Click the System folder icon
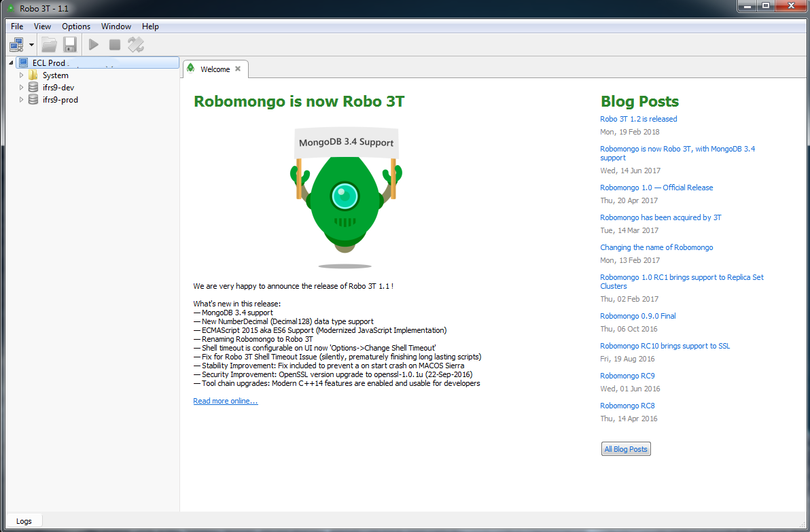Image resolution: width=810 pixels, height=532 pixels. 33,75
